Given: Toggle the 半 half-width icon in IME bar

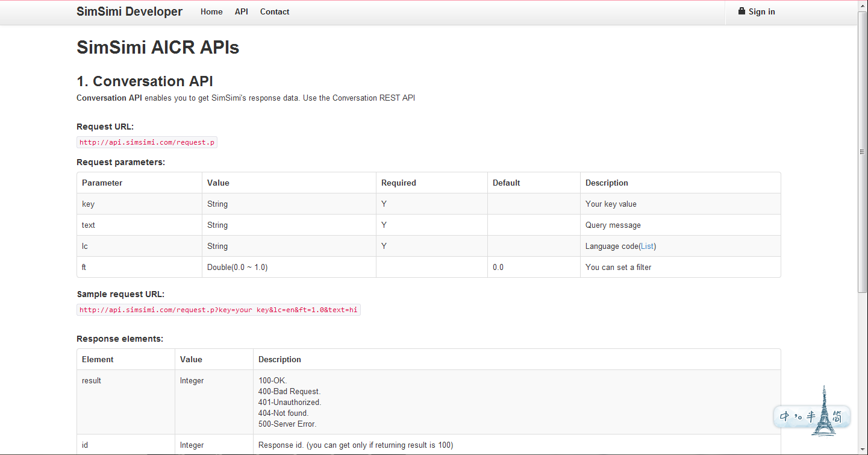Looking at the screenshot, I should 811,416.
